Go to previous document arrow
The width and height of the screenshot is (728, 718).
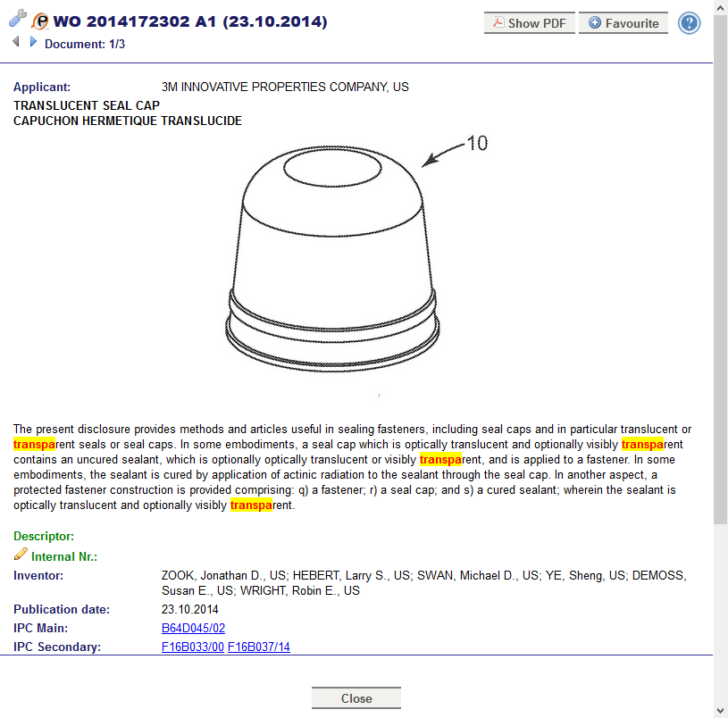pos(16,42)
